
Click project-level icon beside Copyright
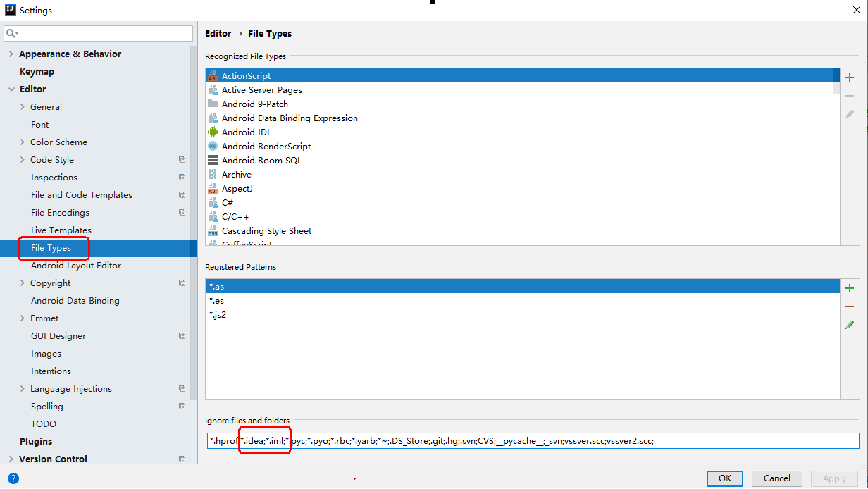click(182, 283)
